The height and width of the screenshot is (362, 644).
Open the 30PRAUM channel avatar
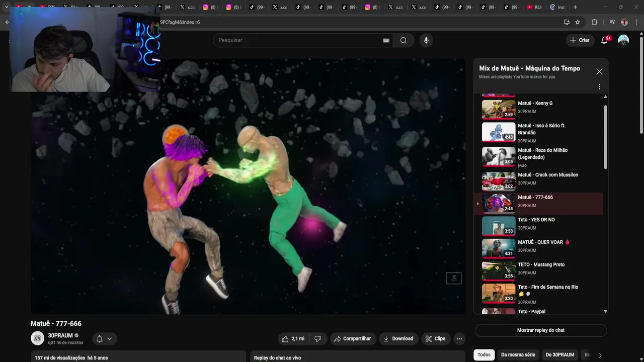coord(38,338)
